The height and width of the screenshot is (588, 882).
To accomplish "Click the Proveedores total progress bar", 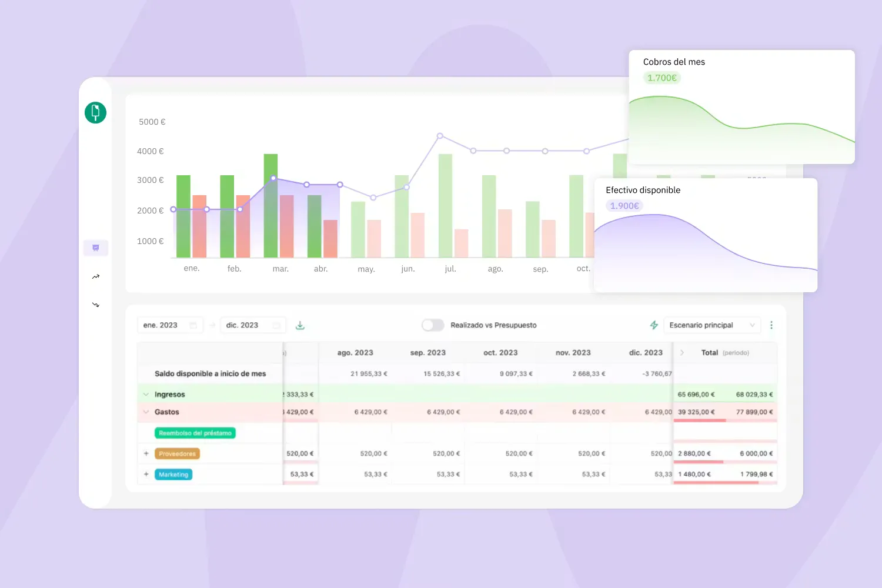I will pos(725,462).
